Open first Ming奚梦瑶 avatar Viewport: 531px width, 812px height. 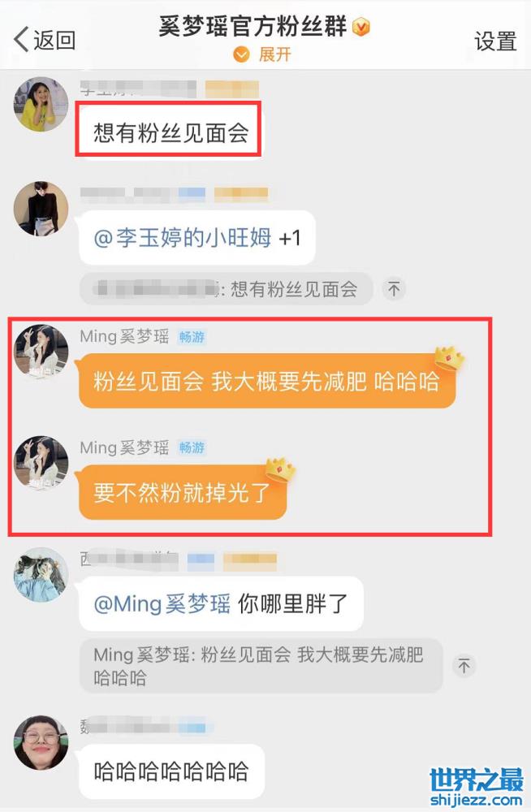(41, 351)
